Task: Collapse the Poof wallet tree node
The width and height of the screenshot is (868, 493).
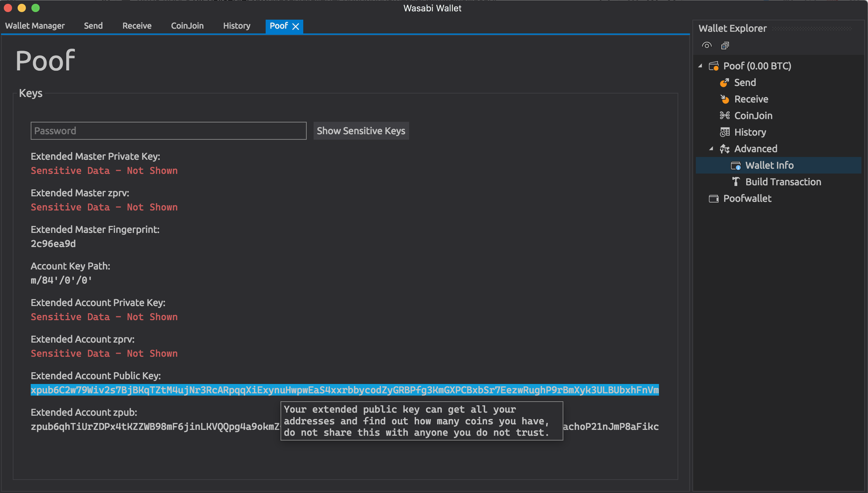Action: 700,66
